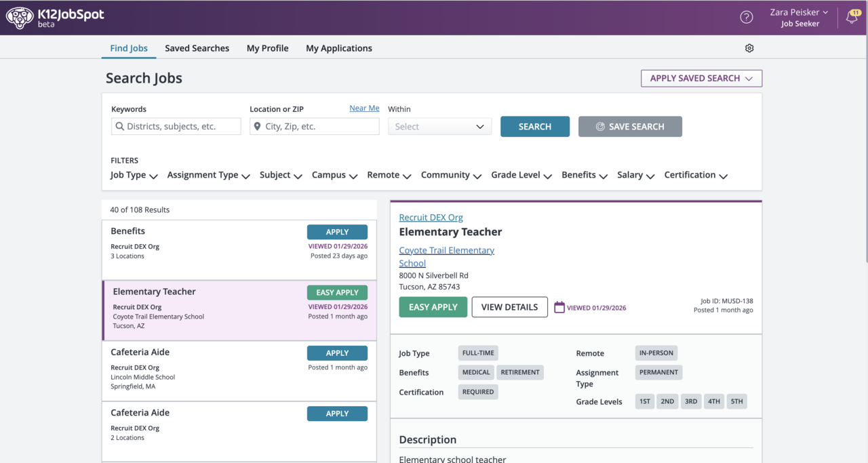Switch to the Saved Searches tab

coord(197,48)
